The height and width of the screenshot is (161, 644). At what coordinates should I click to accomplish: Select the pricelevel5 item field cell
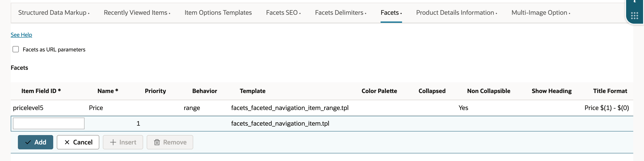click(x=28, y=108)
